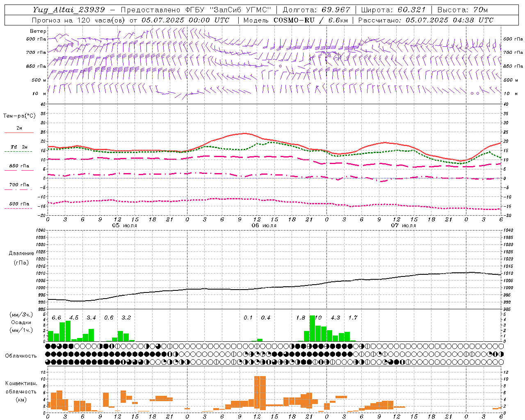The height and width of the screenshot is (420, 525).
Task: Click the precipitation total 1.8
Action: point(301,318)
